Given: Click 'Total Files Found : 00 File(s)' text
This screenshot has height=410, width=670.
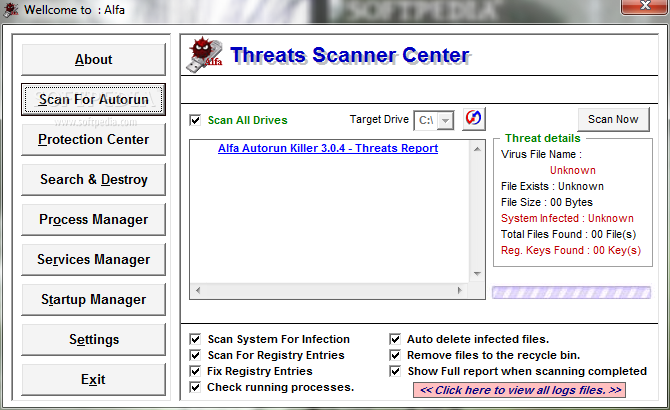Looking at the screenshot, I should coord(568,234).
